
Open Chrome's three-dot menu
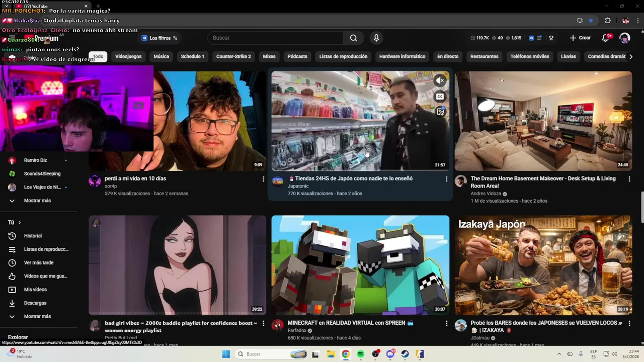point(637,21)
